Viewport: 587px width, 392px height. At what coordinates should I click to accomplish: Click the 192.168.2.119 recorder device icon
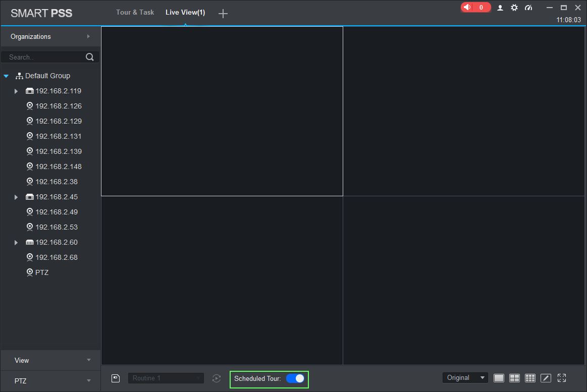pyautogui.click(x=30, y=91)
